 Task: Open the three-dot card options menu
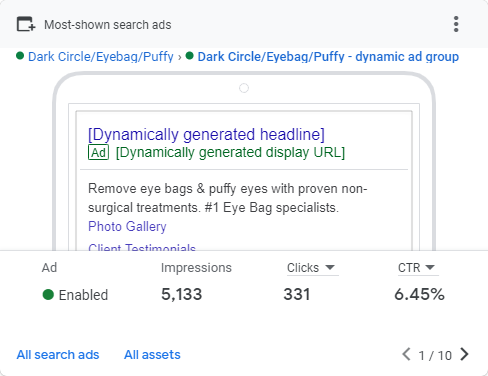[456, 24]
